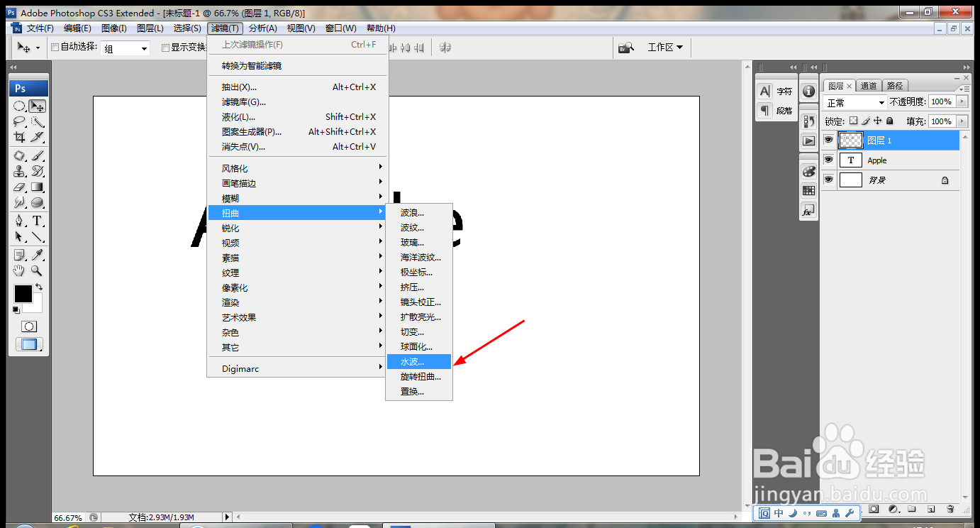The height and width of the screenshot is (528, 980).
Task: Open opacity 不透明度 slider arrow
Action: [962, 102]
